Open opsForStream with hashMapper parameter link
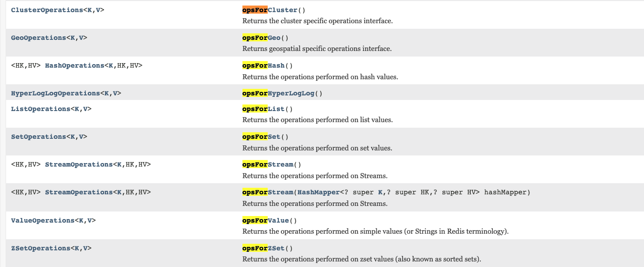This screenshot has width=644, height=267. (268, 192)
